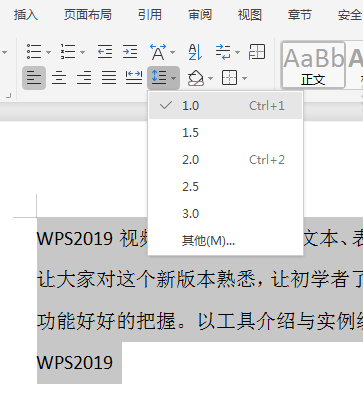Select the 正文 style thumbnail
The height and width of the screenshot is (398, 363).
click(313, 65)
